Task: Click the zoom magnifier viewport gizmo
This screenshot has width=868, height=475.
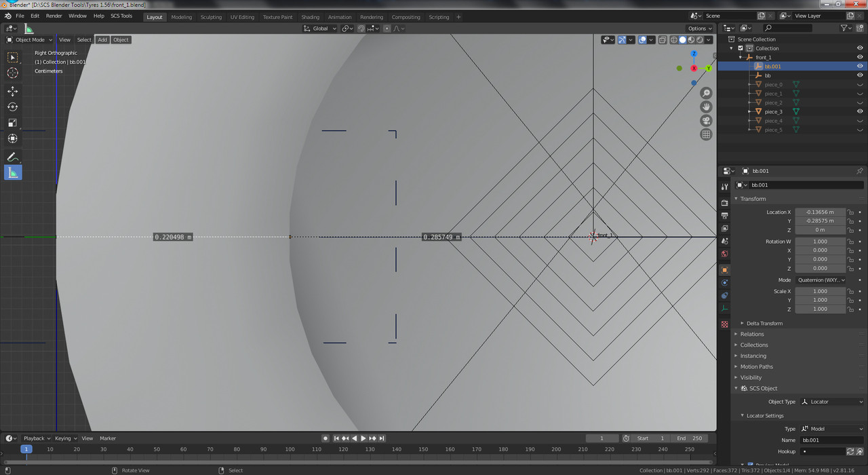Action: [706, 93]
